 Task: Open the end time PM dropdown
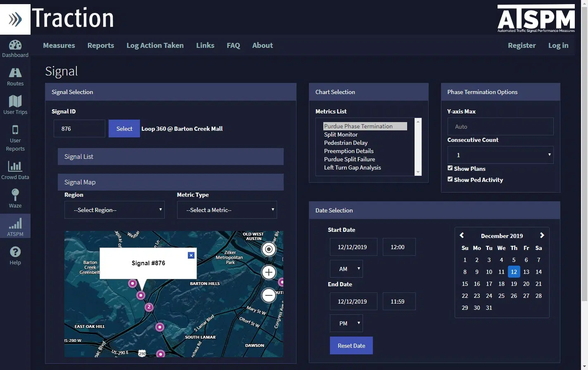coord(346,323)
